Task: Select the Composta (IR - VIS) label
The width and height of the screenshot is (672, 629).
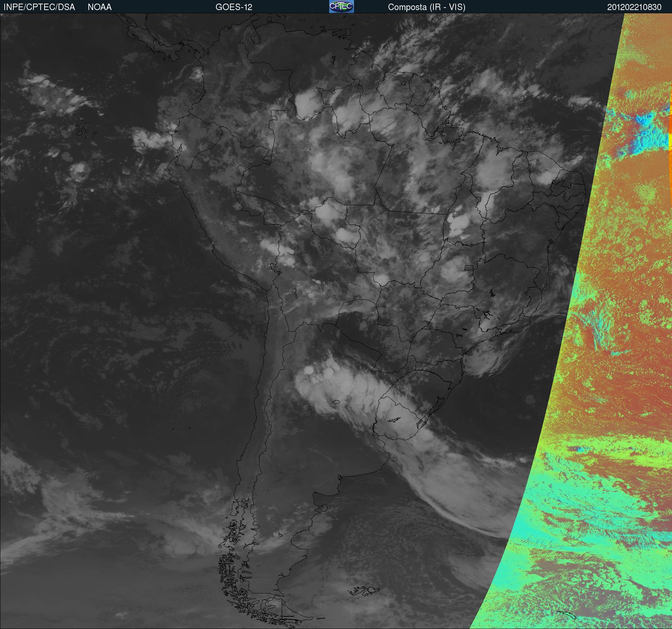Action: tap(427, 7)
